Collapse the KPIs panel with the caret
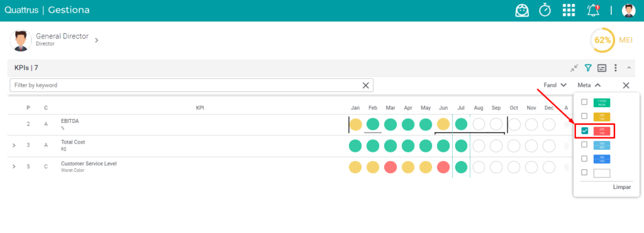 click(x=629, y=68)
